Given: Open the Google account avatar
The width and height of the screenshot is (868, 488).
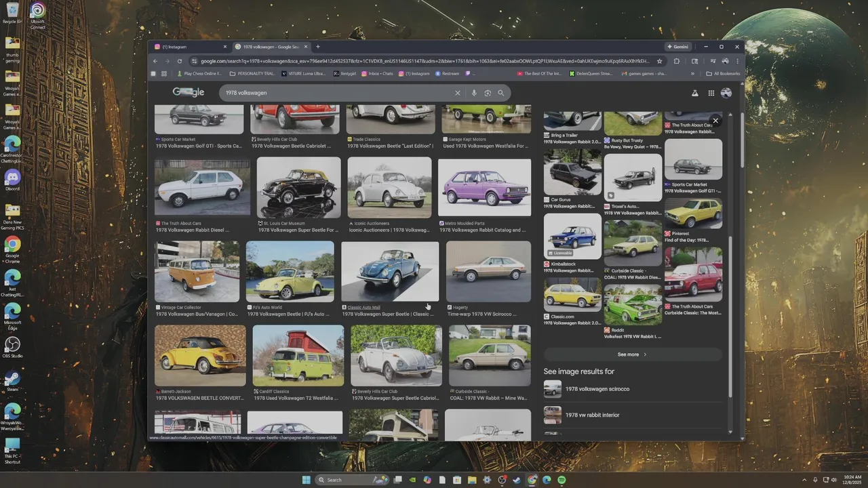Looking at the screenshot, I should tap(726, 93).
